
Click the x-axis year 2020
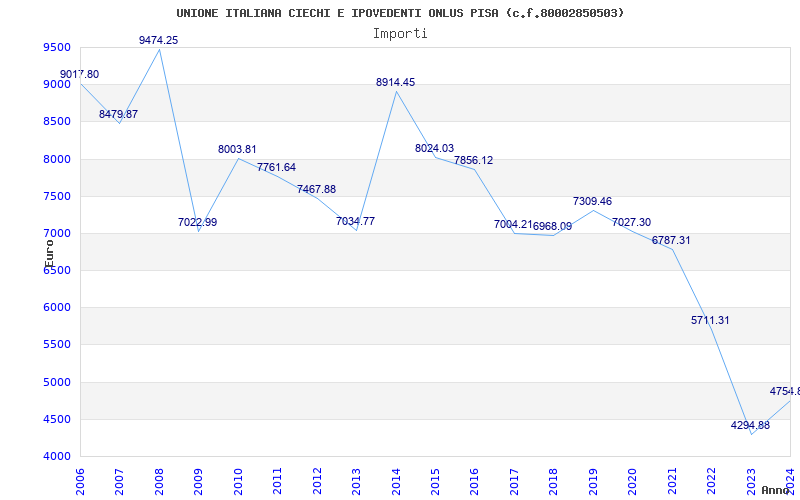tap(633, 481)
